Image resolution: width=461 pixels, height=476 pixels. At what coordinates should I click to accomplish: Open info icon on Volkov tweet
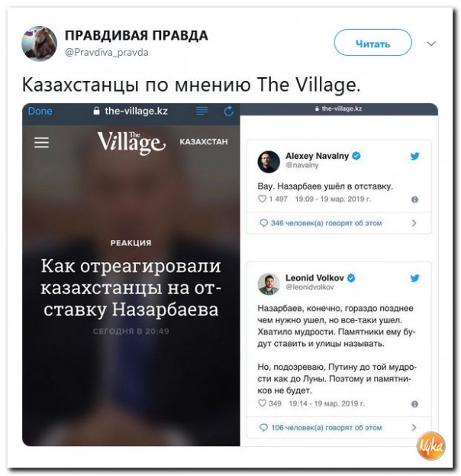(x=414, y=404)
